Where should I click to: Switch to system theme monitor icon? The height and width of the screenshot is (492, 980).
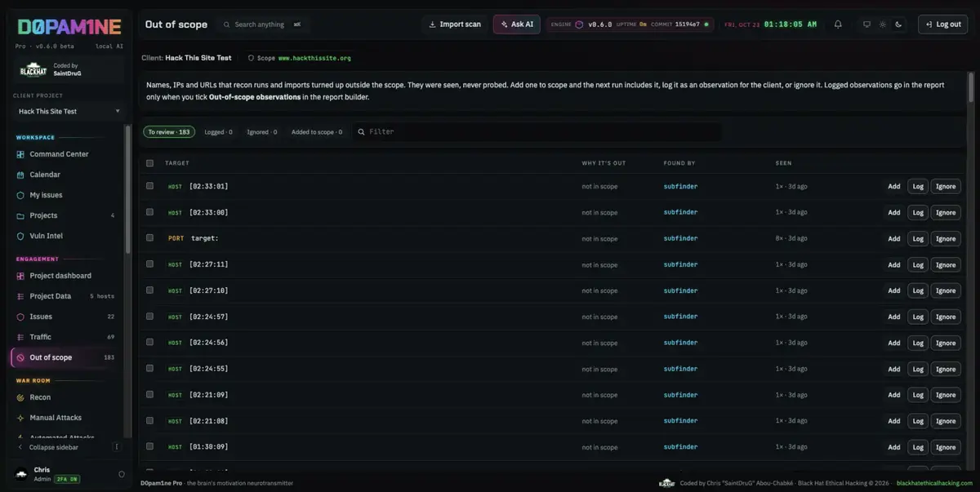867,24
